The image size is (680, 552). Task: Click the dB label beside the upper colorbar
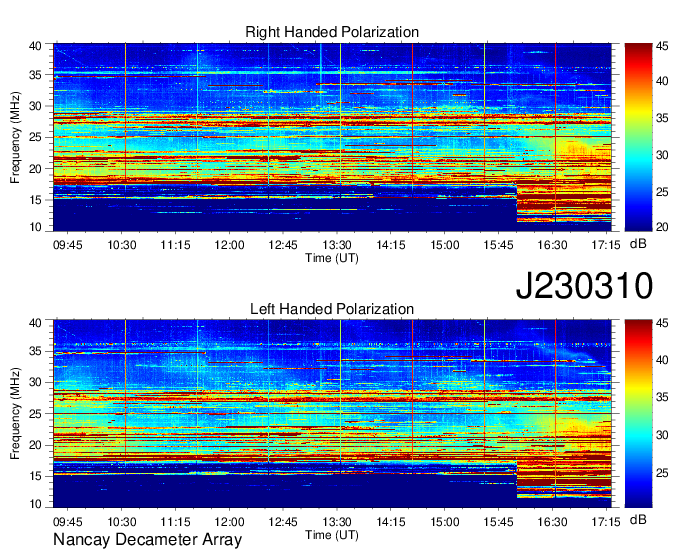tap(638, 244)
